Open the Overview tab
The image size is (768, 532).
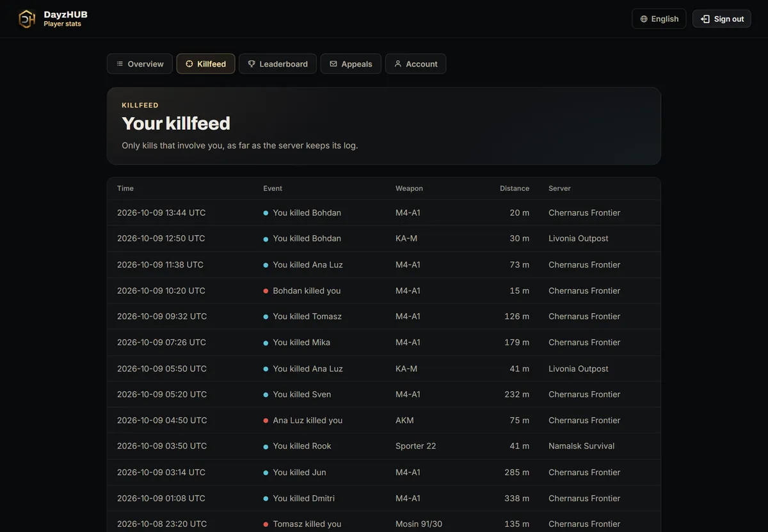pyautogui.click(x=140, y=64)
